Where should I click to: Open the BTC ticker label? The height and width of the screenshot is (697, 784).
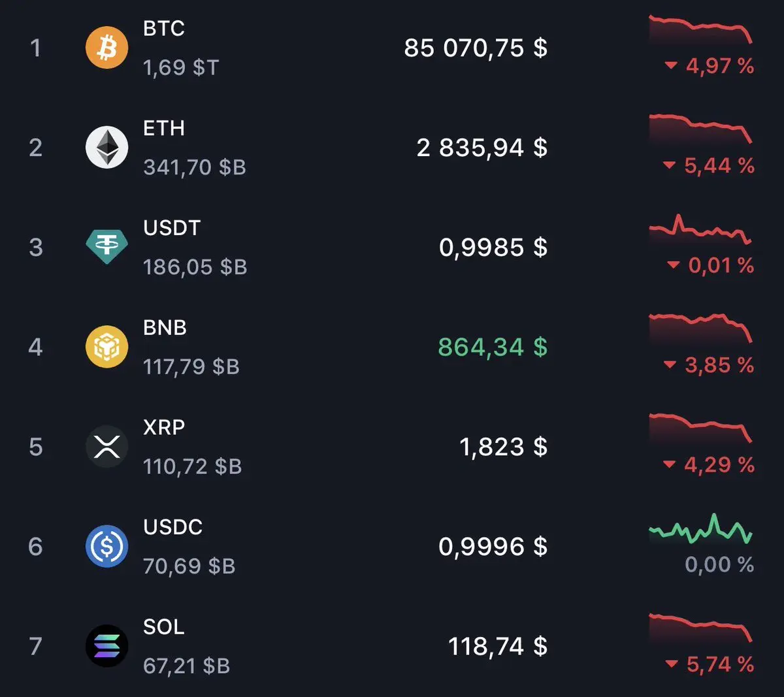164,29
